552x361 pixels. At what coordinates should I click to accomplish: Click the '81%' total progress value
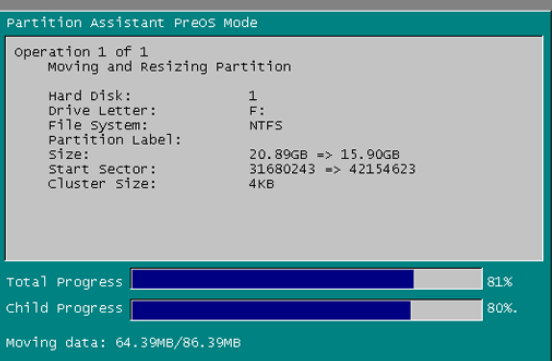pyautogui.click(x=500, y=282)
